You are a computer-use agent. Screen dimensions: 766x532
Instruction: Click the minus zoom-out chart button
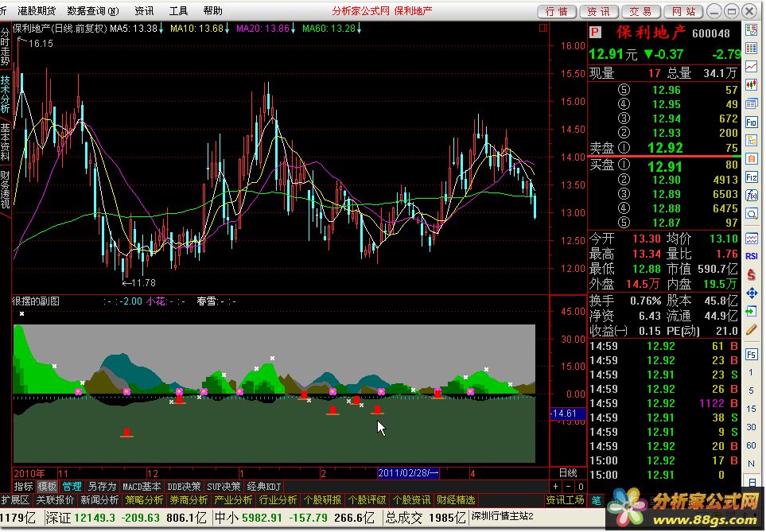(x=568, y=487)
